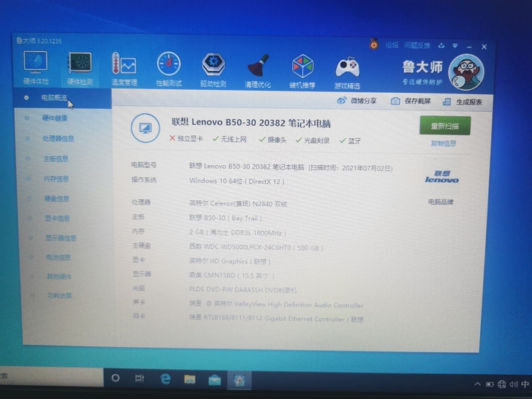Open File Explorer from the taskbar

190,379
